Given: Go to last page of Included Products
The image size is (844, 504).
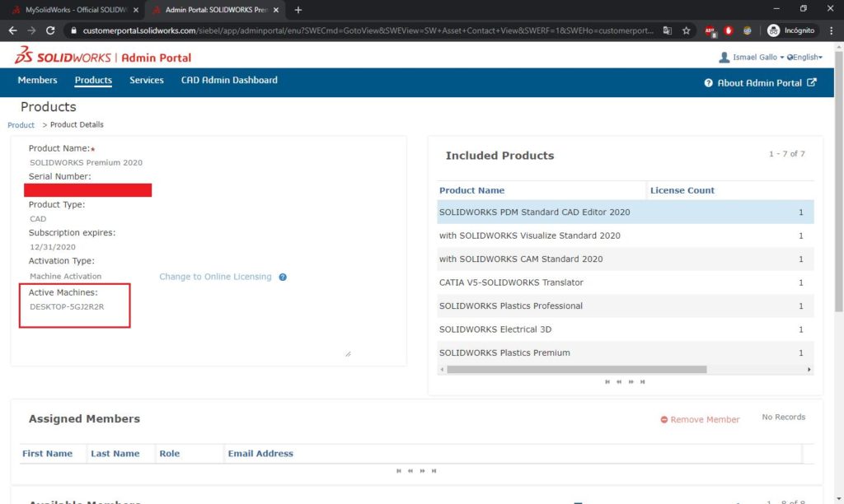Looking at the screenshot, I should (x=643, y=382).
